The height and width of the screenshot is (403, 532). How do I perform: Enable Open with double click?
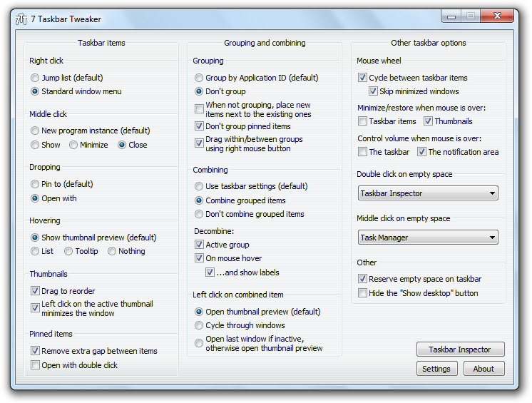point(35,365)
